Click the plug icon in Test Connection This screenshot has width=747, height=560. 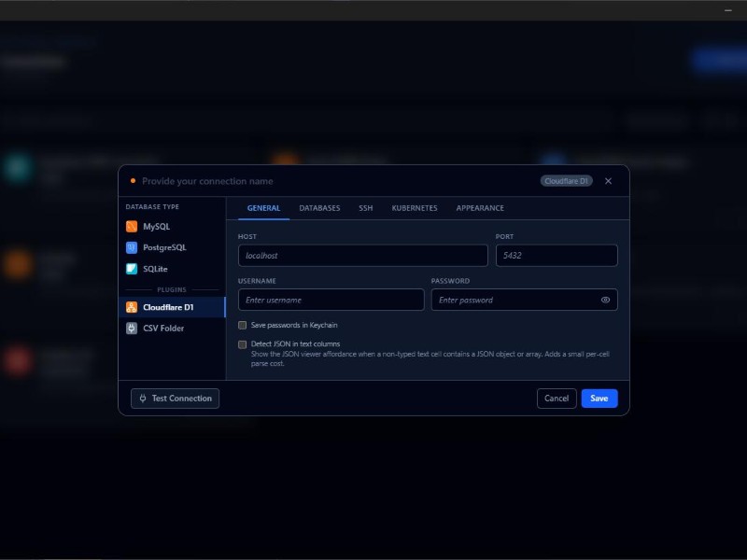[x=143, y=399]
